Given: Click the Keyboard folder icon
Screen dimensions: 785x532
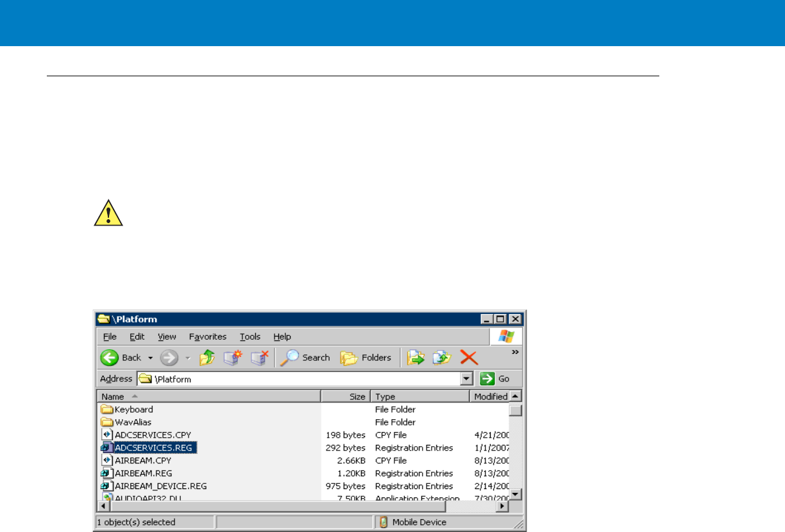Looking at the screenshot, I should tap(107, 410).
